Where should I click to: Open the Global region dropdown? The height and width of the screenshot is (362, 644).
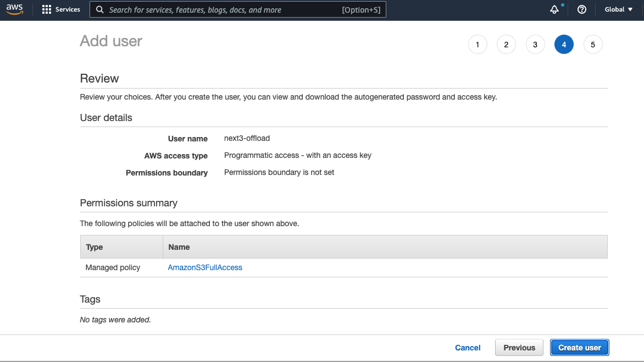[x=618, y=9]
